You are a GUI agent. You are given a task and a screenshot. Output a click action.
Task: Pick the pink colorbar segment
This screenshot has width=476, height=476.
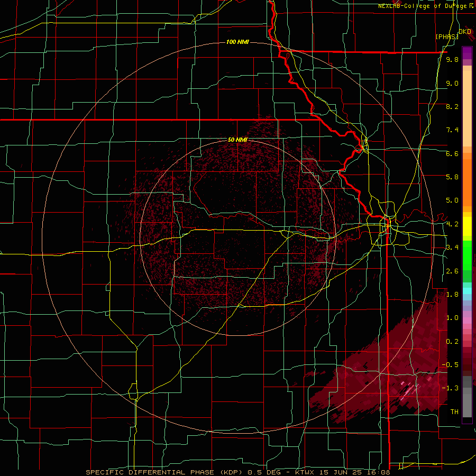pyautogui.click(x=467, y=321)
